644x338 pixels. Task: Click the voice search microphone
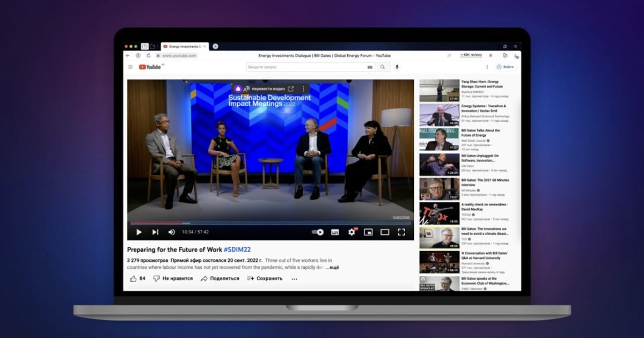point(397,67)
